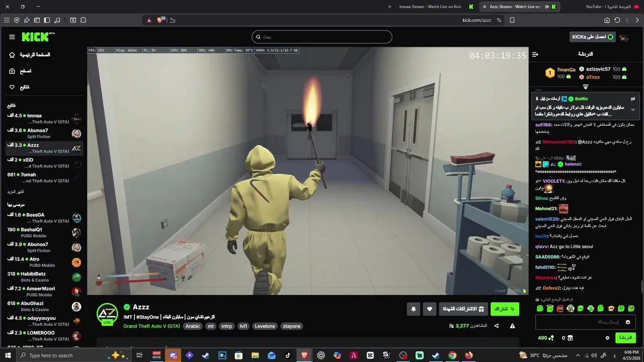Open the Following sidebar item
The image size is (644, 362).
[19, 87]
